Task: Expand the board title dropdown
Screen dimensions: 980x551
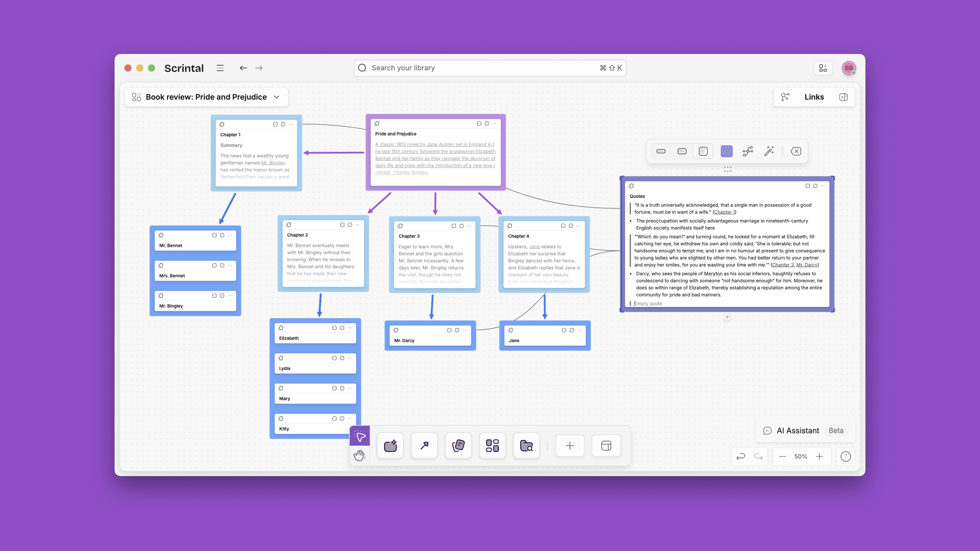Action: [x=277, y=97]
